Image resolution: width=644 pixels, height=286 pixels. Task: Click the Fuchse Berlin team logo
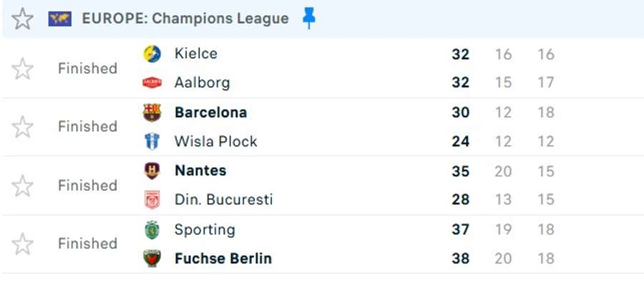[152, 259]
